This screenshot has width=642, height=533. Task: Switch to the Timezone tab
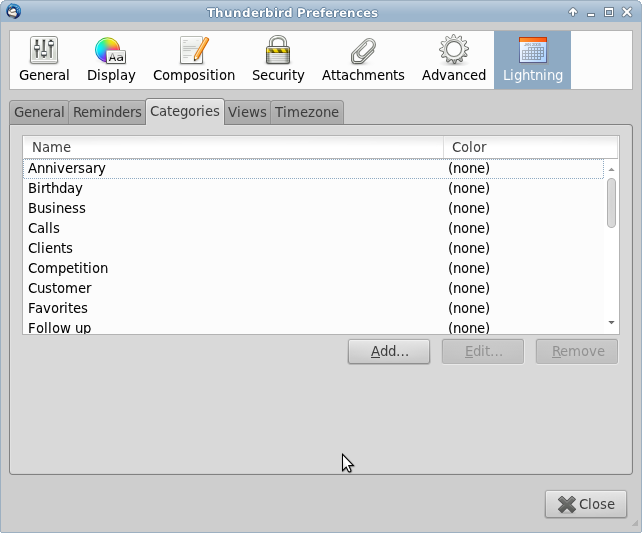coord(307,112)
